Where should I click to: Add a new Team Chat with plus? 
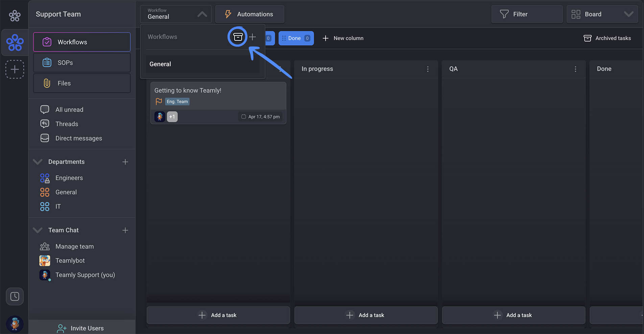125,230
